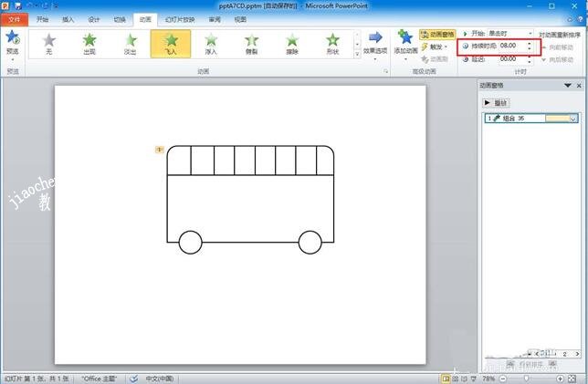The image size is (588, 384).
Task: Click the zoom out minus button
Action: 503,379
